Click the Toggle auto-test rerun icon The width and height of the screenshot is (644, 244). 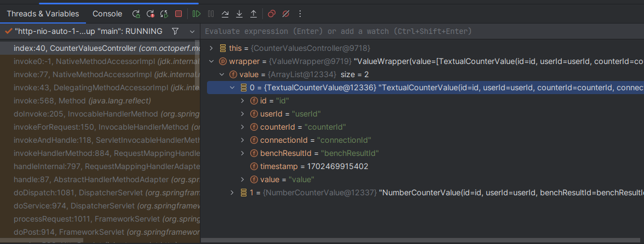pos(164,14)
